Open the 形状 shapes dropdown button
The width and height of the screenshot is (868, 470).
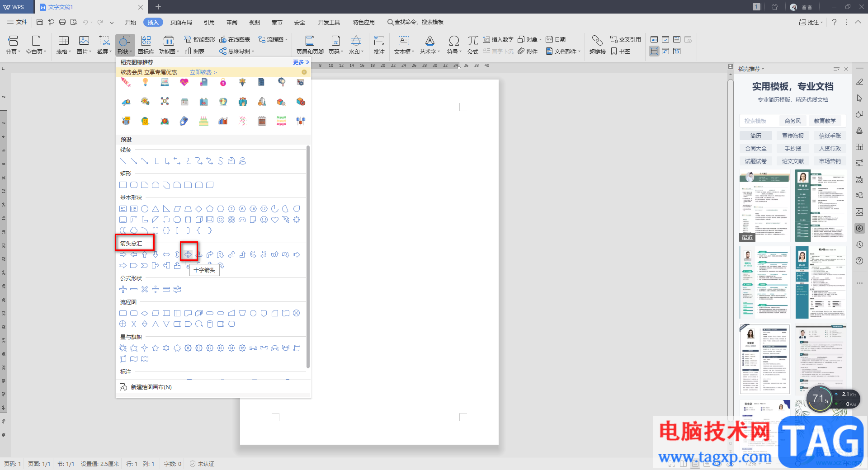click(125, 45)
